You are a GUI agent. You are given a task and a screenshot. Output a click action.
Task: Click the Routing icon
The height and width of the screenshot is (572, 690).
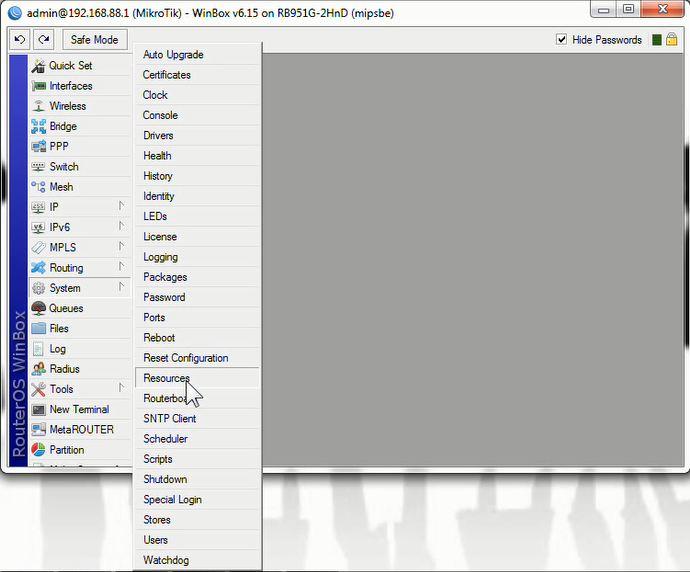point(38,268)
